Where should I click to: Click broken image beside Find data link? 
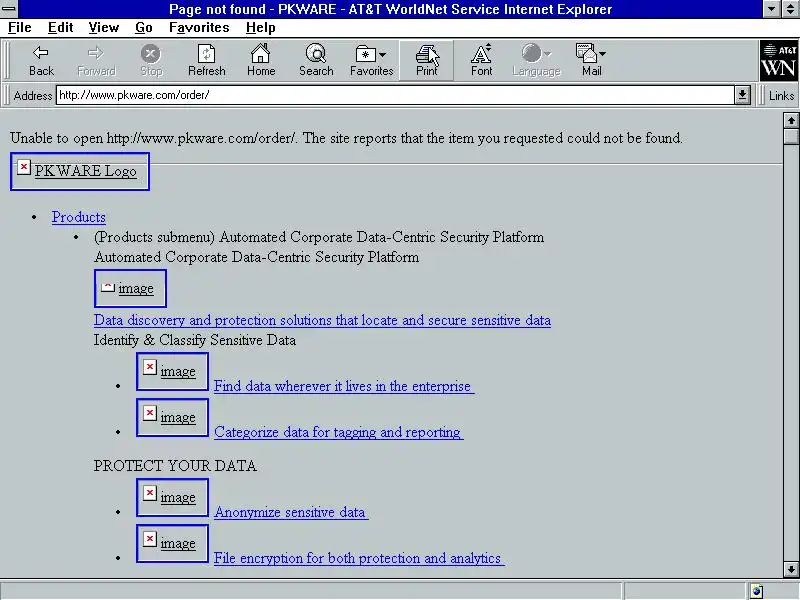(x=172, y=371)
